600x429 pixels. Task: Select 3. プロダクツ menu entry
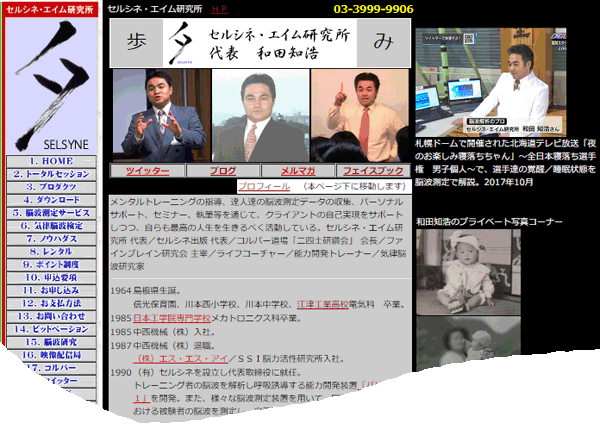tap(51, 187)
